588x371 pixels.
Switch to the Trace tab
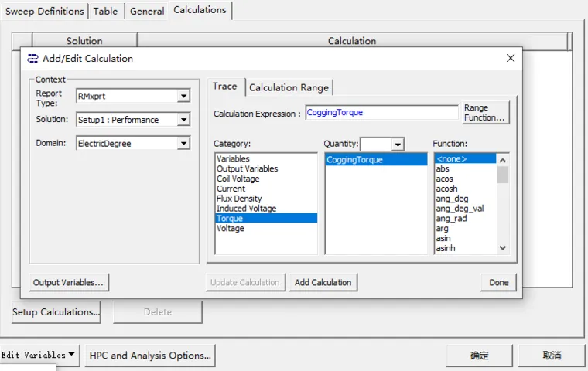(x=225, y=87)
